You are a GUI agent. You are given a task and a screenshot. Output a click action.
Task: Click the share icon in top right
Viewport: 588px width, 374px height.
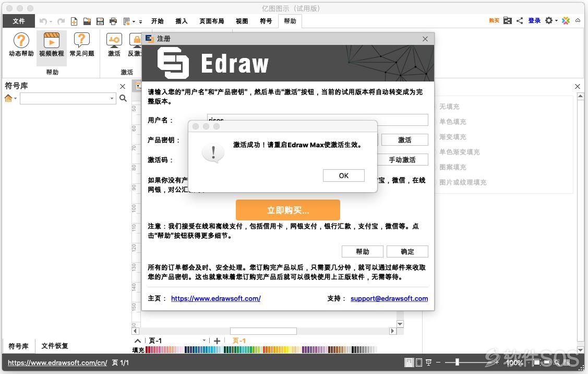(519, 21)
